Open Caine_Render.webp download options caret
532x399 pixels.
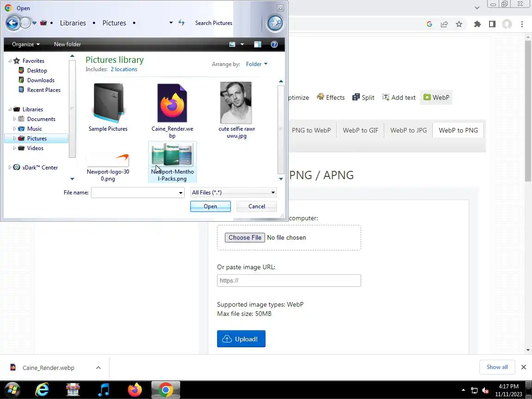98,368
